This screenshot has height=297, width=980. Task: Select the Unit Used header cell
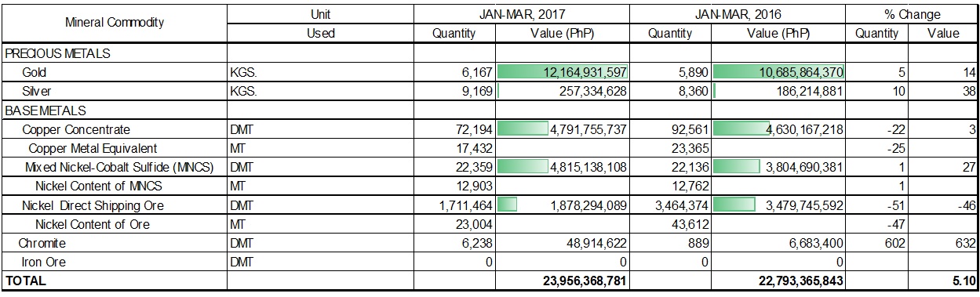(x=320, y=23)
